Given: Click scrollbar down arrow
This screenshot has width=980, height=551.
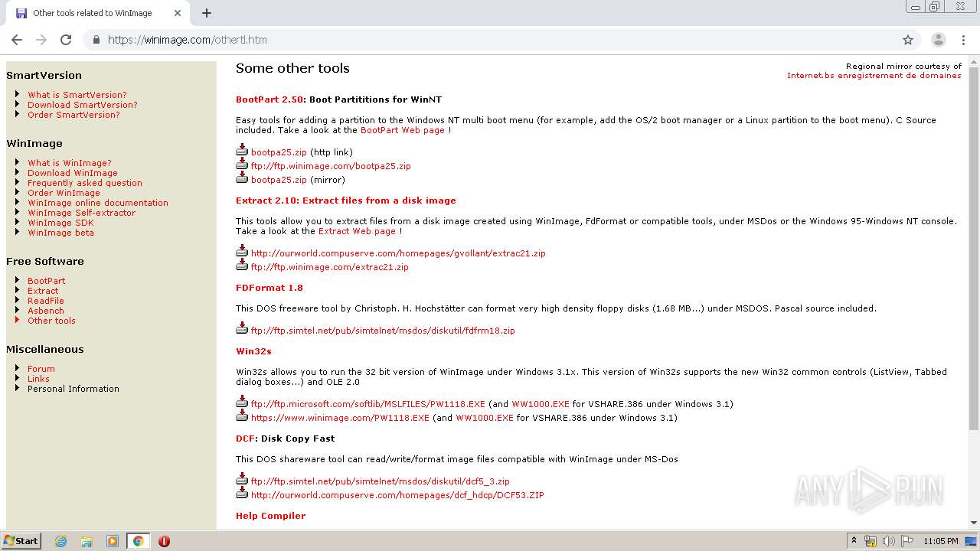Looking at the screenshot, I should click(974, 523).
